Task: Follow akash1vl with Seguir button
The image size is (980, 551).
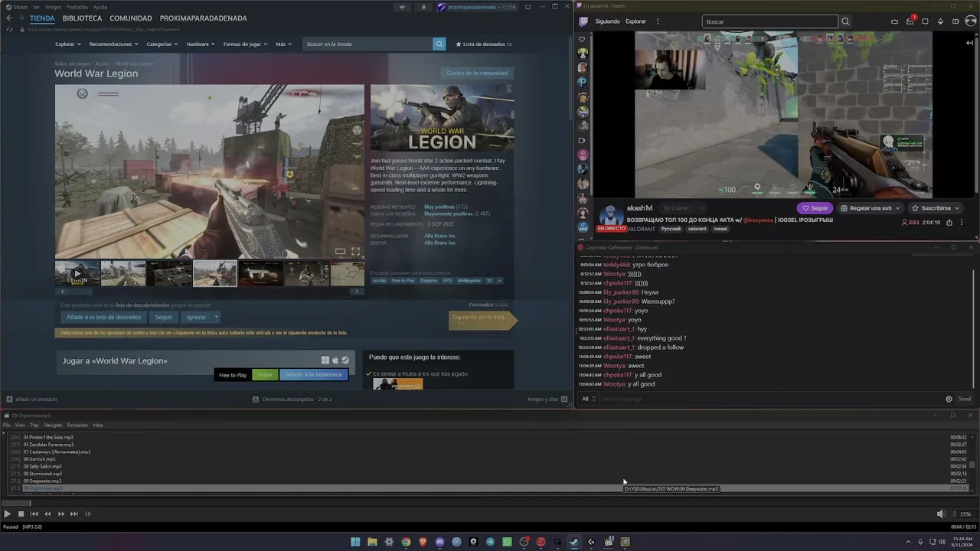Action: [815, 208]
